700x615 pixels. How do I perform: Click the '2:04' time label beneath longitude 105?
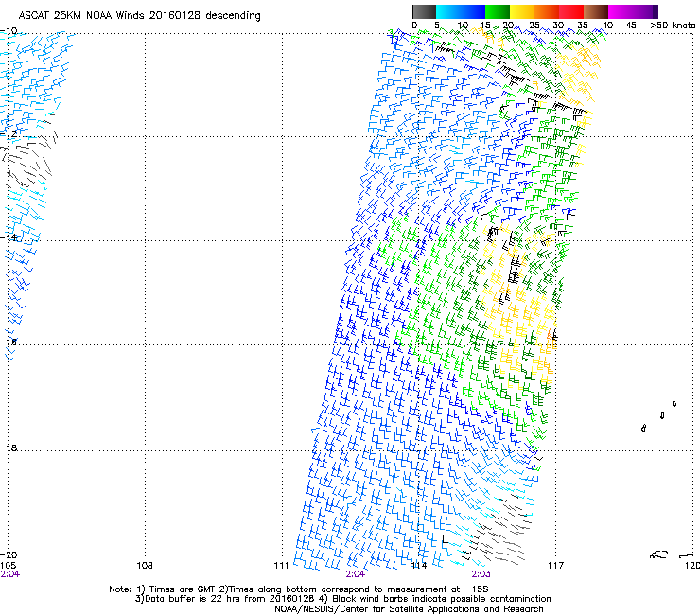click(9, 574)
